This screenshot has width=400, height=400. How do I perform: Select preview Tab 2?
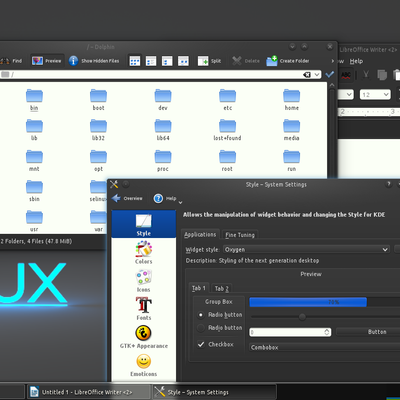pyautogui.click(x=222, y=289)
